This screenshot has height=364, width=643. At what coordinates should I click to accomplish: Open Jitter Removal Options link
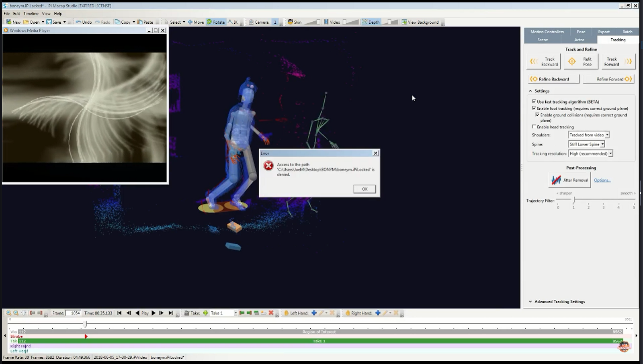click(602, 180)
